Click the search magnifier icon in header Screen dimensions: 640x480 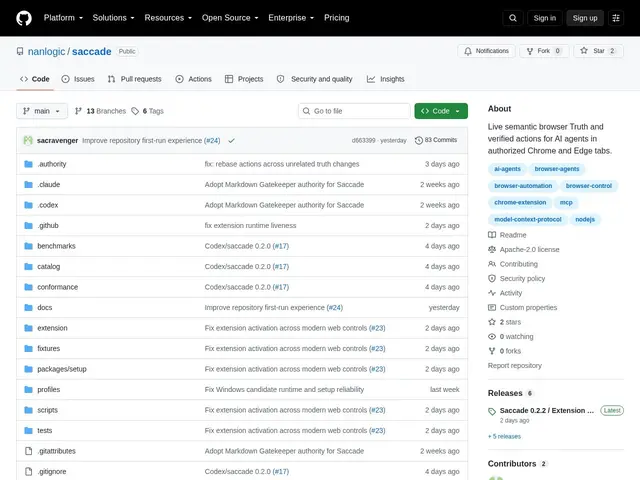pyautogui.click(x=513, y=18)
